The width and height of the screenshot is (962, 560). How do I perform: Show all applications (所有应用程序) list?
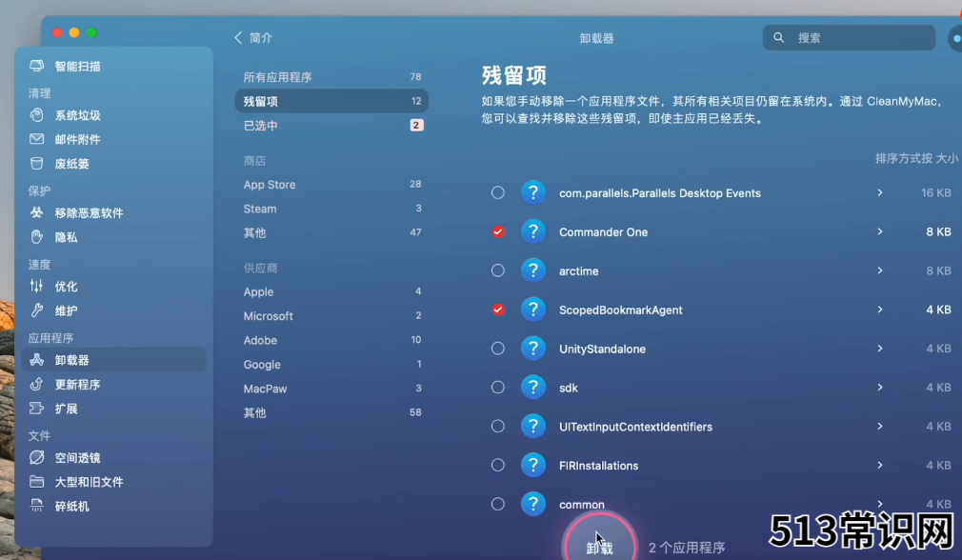pos(331,77)
